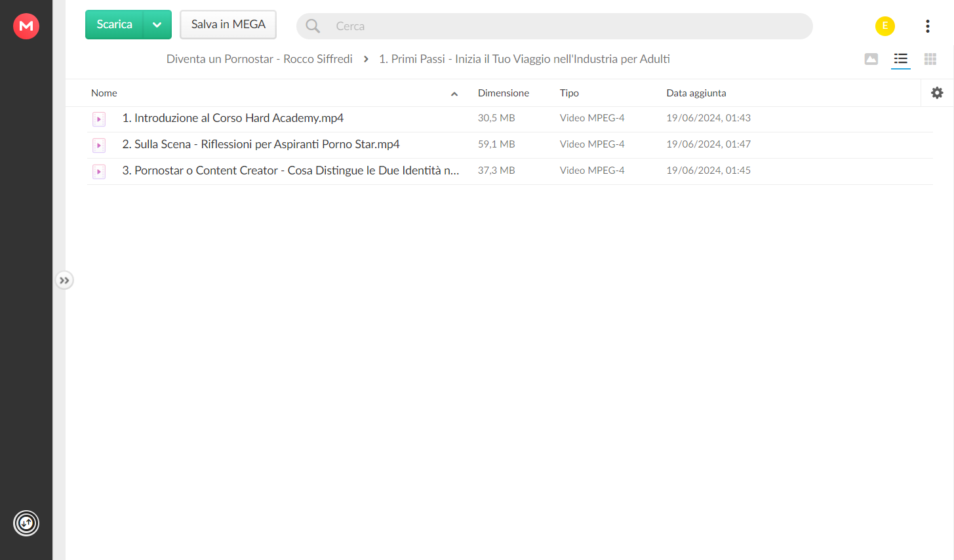Open column settings gear icon
The height and width of the screenshot is (560, 954).
coord(938,93)
